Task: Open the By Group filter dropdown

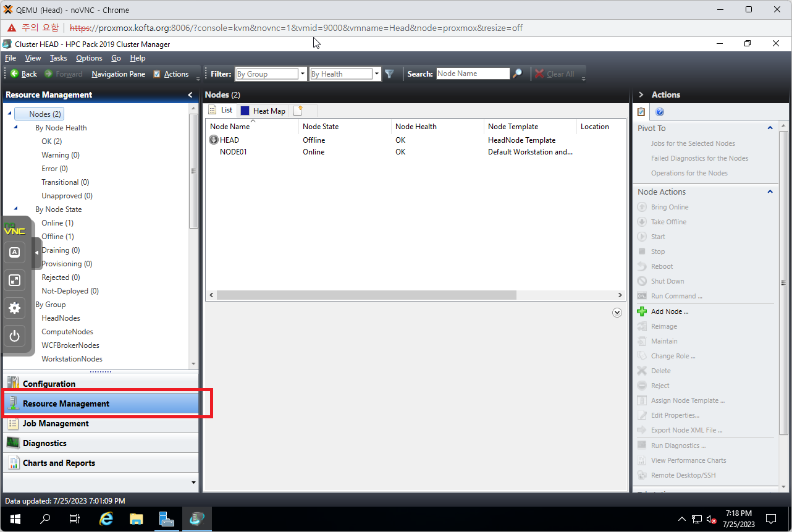Action: [303, 74]
